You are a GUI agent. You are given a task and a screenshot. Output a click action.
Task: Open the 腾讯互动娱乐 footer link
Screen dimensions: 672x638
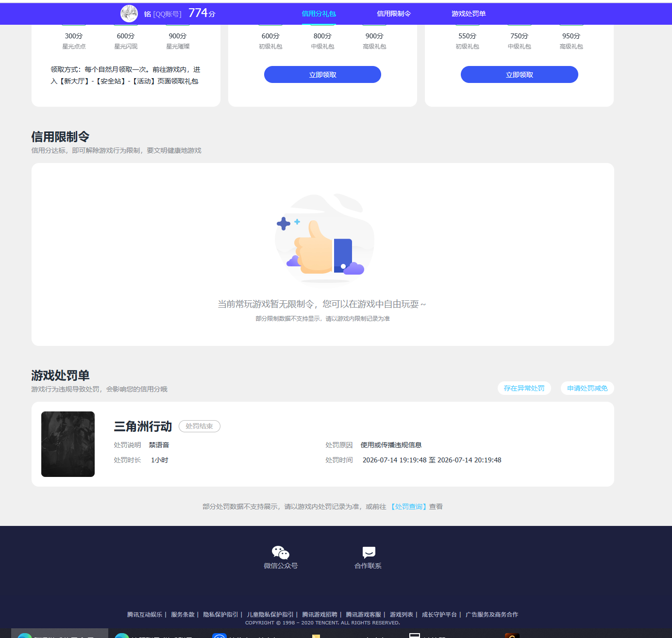145,614
